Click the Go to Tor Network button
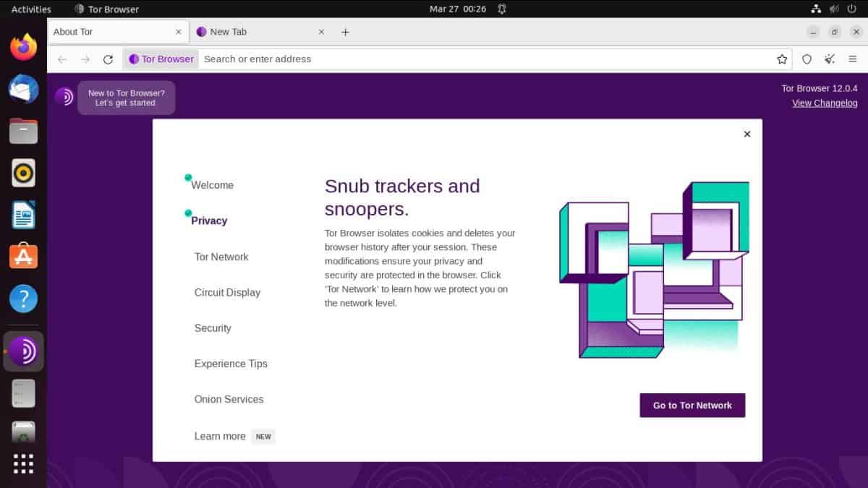868x488 pixels. 692,405
